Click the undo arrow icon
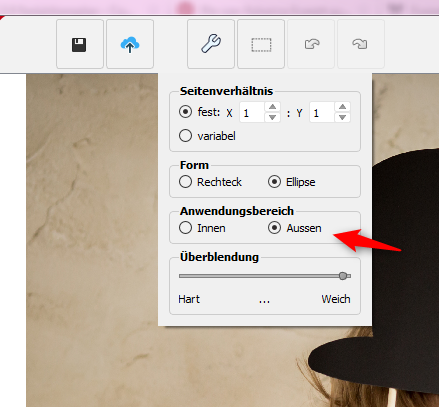439x407 pixels. (311, 44)
